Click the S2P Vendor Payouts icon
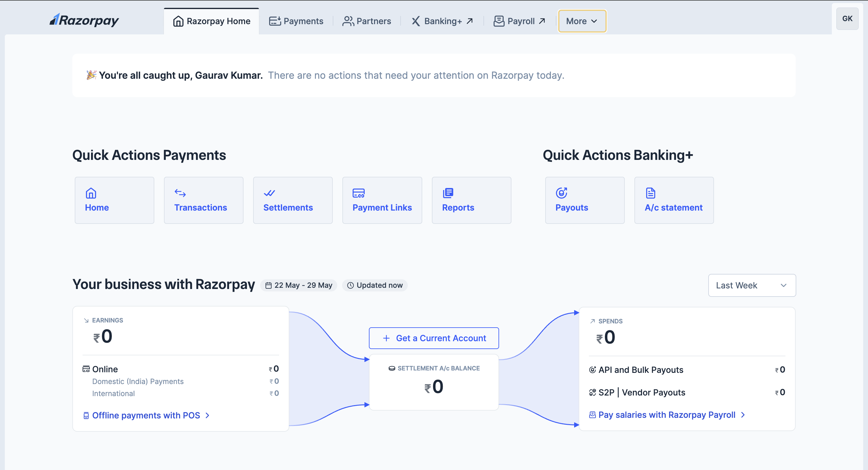The width and height of the screenshot is (868, 470). (592, 393)
